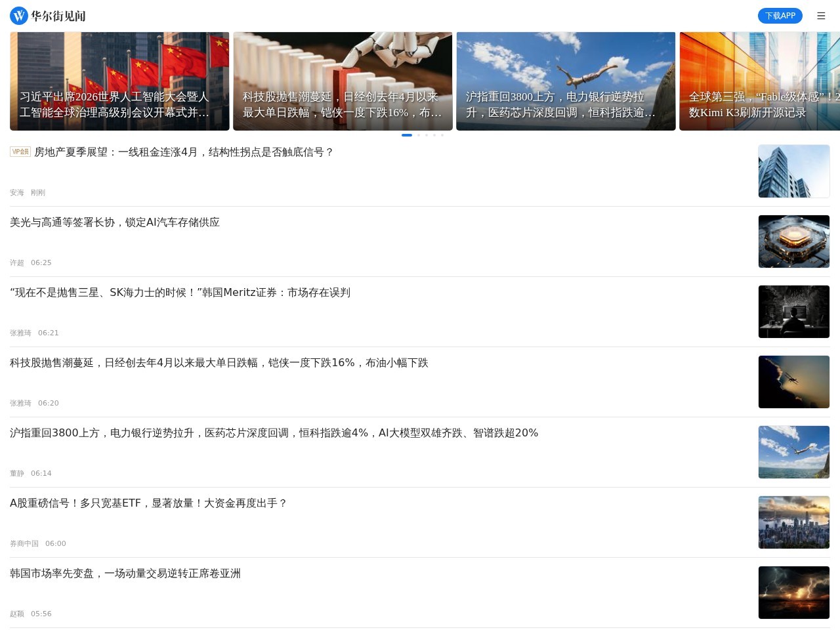The height and width of the screenshot is (630, 840).
Task: Click lightning thumbnail of 韩国市场率先变盘 article
Action: click(794, 593)
